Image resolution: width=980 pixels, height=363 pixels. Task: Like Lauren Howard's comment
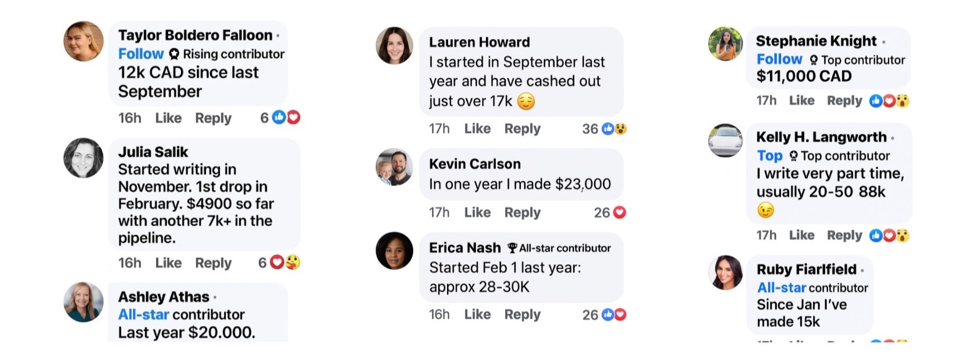(x=477, y=129)
